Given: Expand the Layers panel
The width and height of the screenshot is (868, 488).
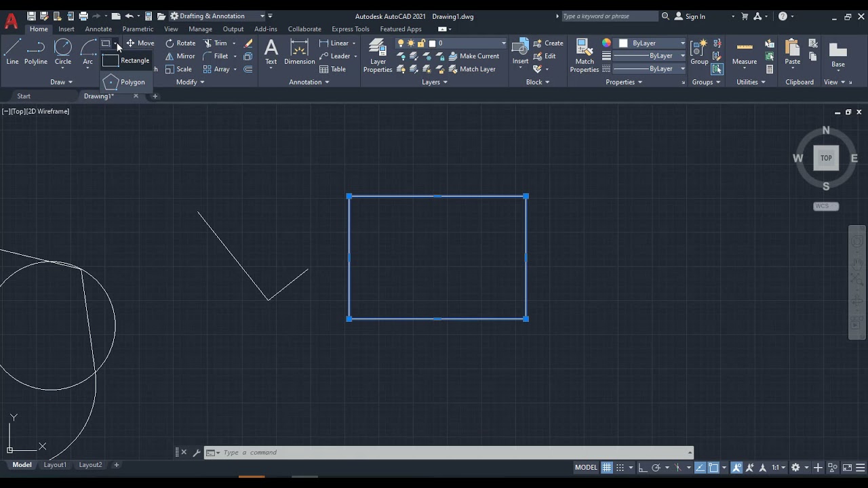Looking at the screenshot, I should point(435,82).
